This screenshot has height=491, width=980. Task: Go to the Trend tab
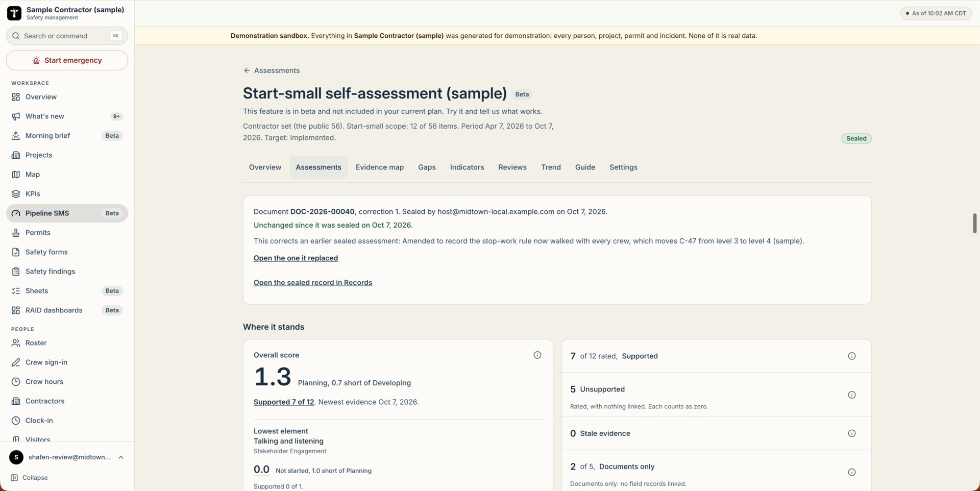[x=551, y=167]
